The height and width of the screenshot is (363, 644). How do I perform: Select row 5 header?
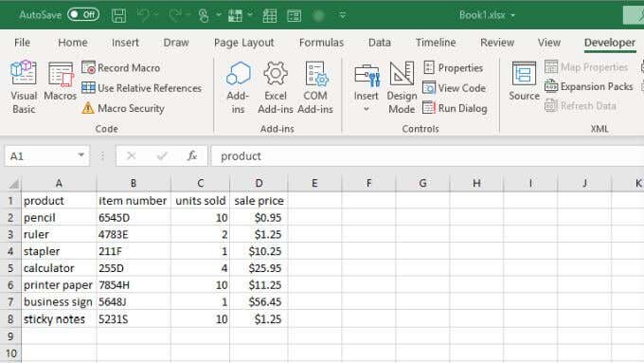coord(10,268)
